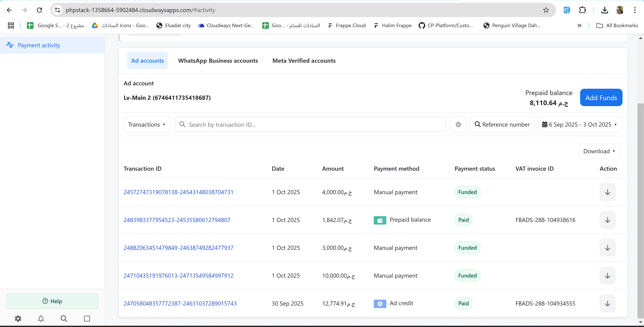
Task: Click the Paid status on 1,842.07 row
Action: [463, 220]
